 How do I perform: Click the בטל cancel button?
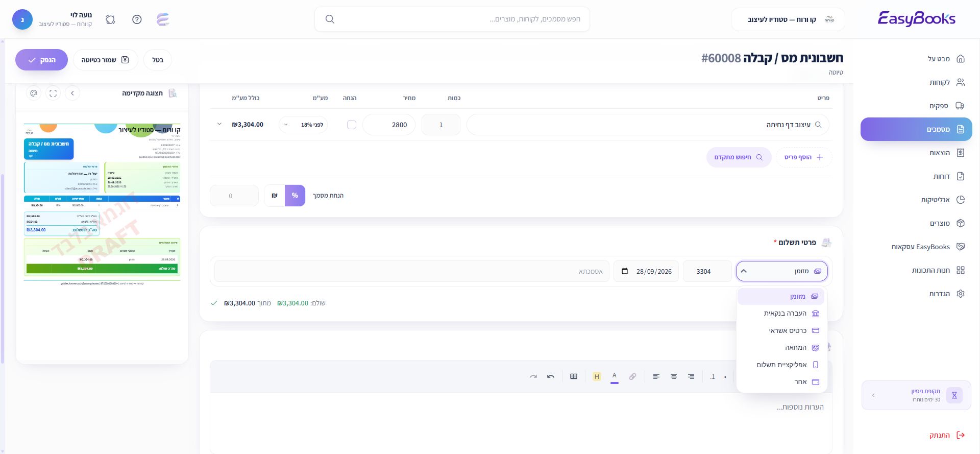[158, 60]
